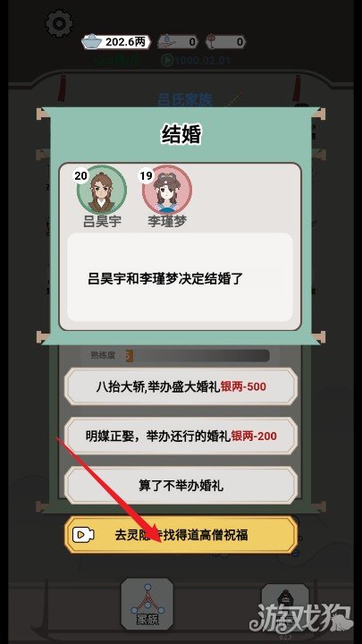Tap the 结婚 dialog title

pos(181,133)
